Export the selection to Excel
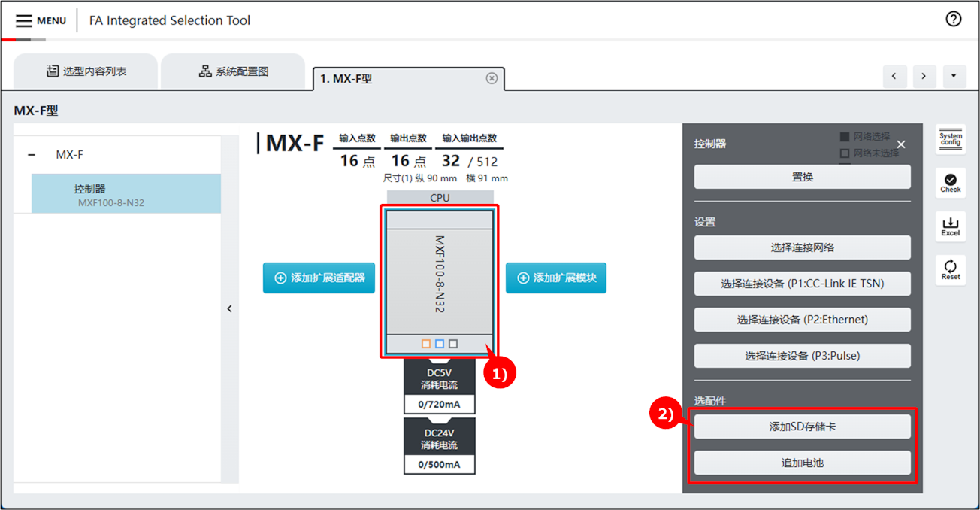The width and height of the screenshot is (980, 510). point(950,226)
